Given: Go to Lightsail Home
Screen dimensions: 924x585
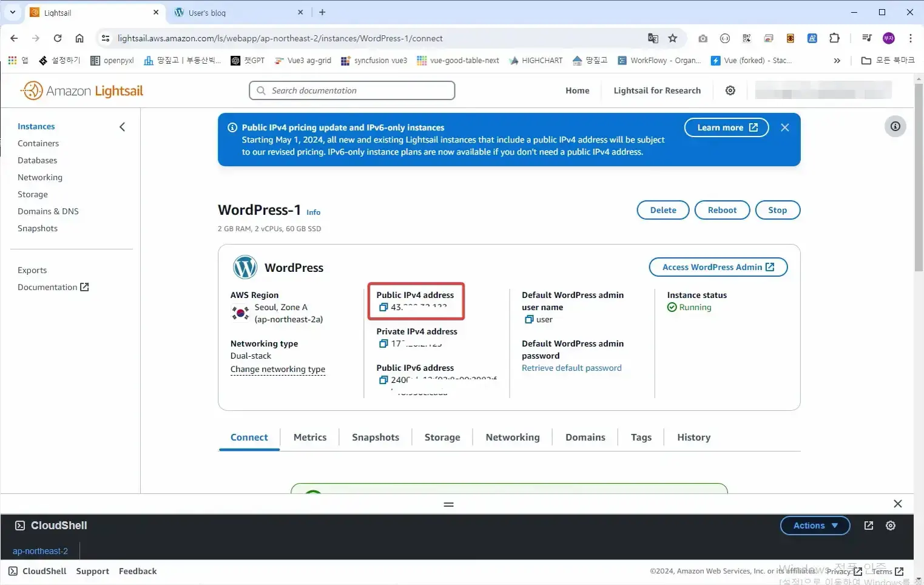Looking at the screenshot, I should [x=578, y=90].
